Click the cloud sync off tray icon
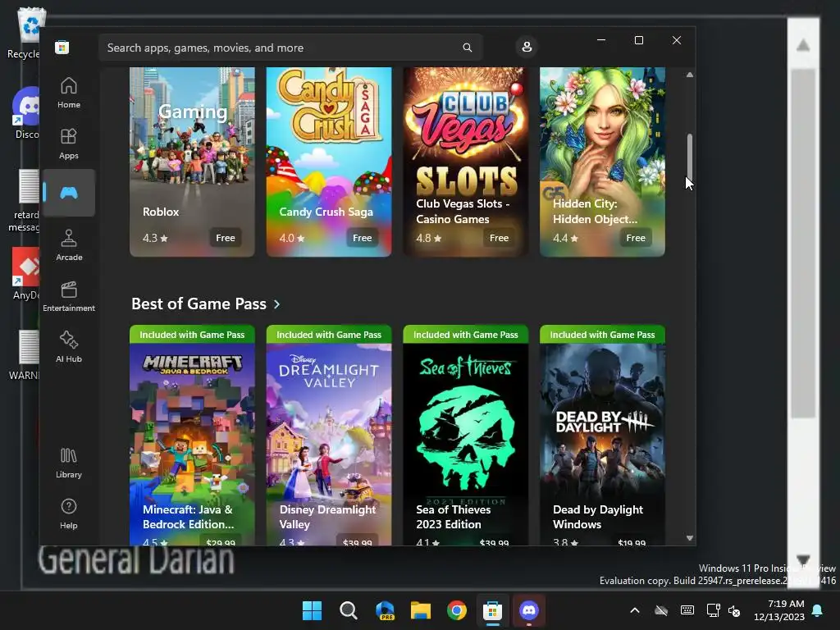 [661, 610]
